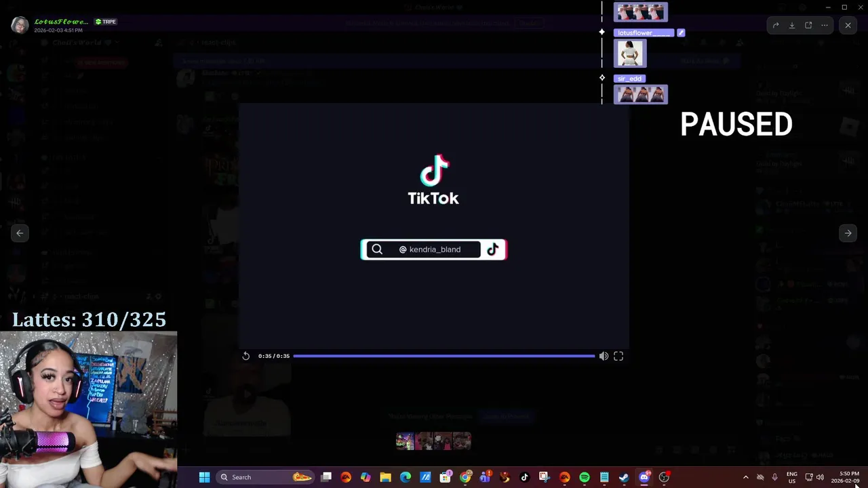
Task: Switch to Discord in the taskbar
Action: pos(644,477)
